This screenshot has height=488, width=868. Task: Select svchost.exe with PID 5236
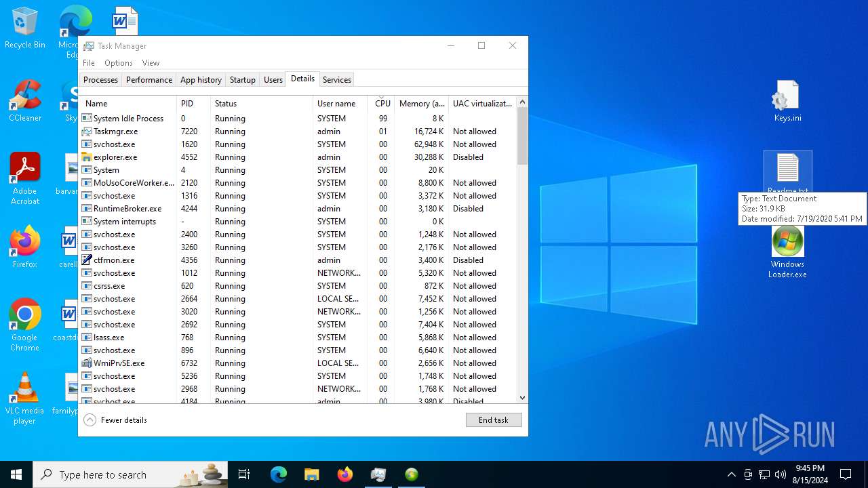(298, 376)
